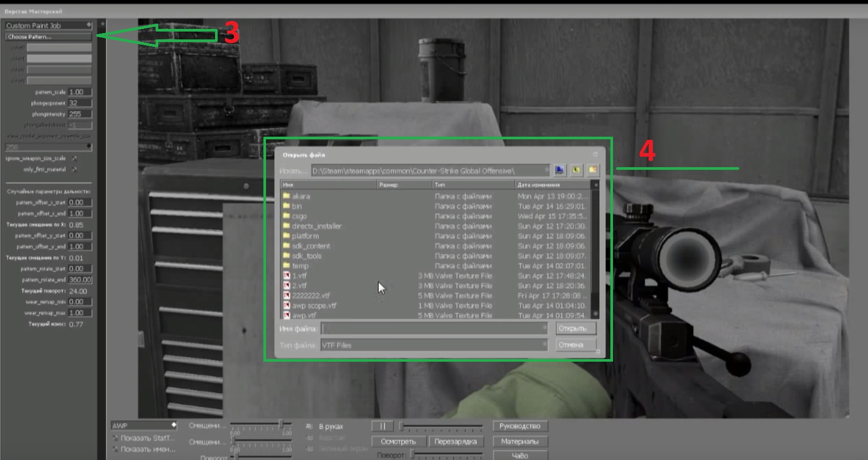Open the Материалы button
This screenshot has width=868, height=460.
[x=520, y=442]
